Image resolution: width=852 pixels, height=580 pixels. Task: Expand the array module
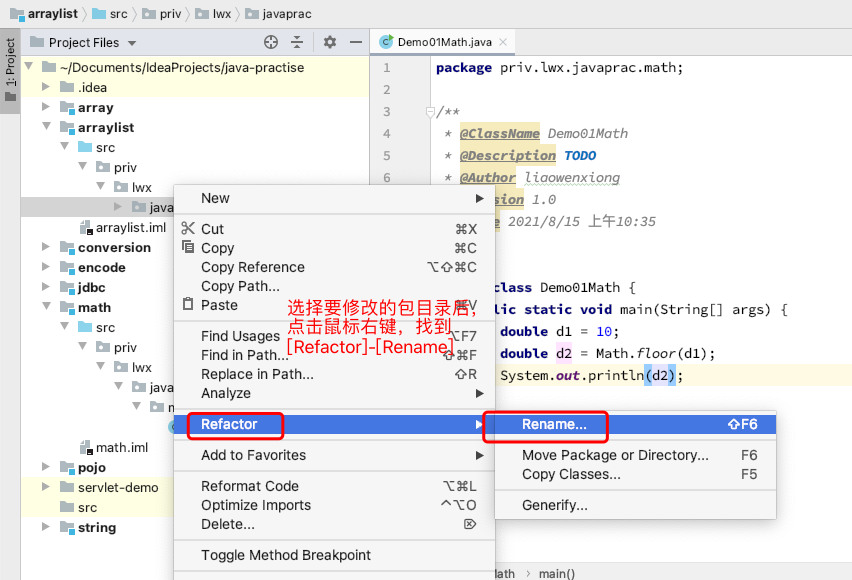[46, 107]
